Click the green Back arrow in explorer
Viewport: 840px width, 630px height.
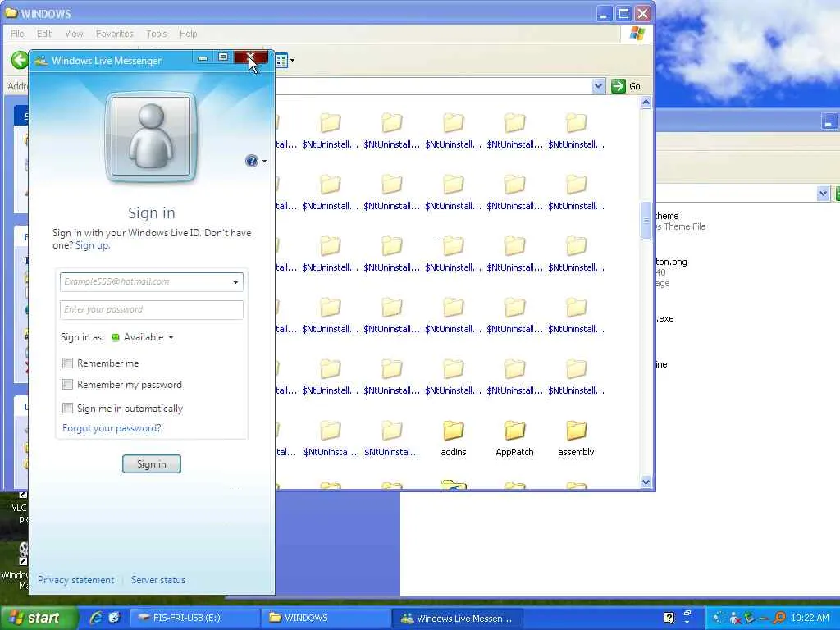20,60
